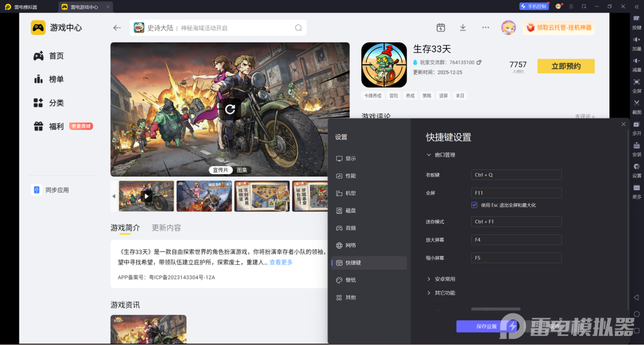Click the 迷你模式 shortcut field Ctrl + F1
This screenshot has height=345, width=644.
[x=517, y=221]
